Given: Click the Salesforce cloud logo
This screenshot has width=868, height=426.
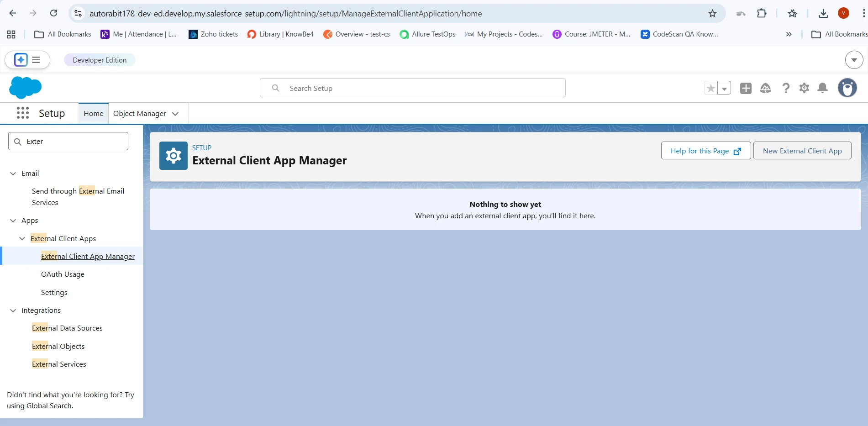Looking at the screenshot, I should (x=25, y=87).
